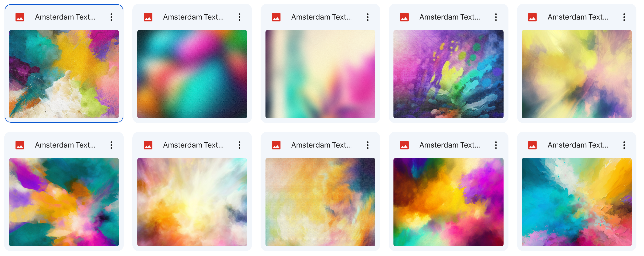Open three-dot menu on bottom-right cyan yellow file
The image size is (644, 256).
click(624, 145)
